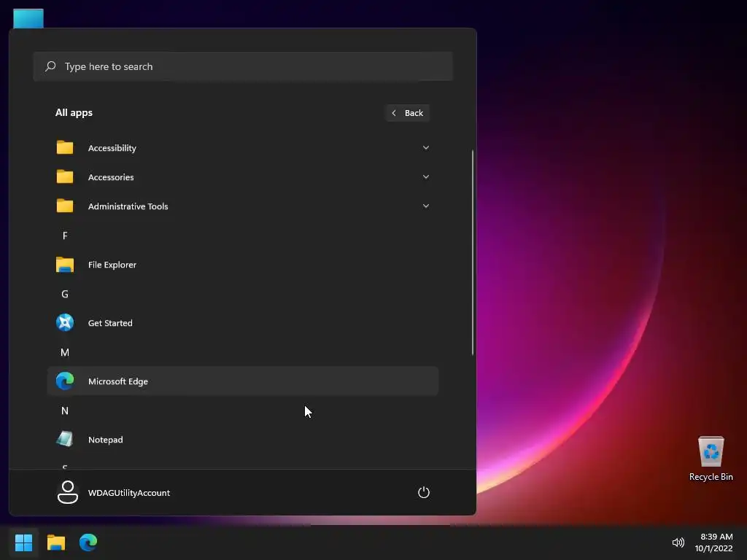
Task: Launch Microsoft Edge from All apps list
Action: pos(242,381)
